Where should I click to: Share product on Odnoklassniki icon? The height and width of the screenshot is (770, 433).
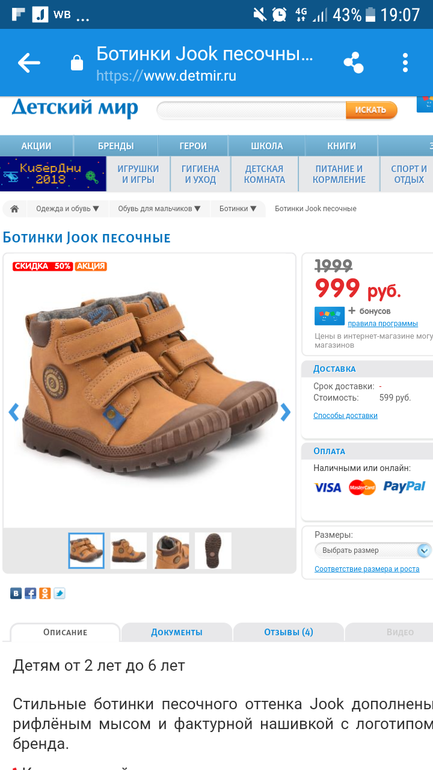coord(45,593)
